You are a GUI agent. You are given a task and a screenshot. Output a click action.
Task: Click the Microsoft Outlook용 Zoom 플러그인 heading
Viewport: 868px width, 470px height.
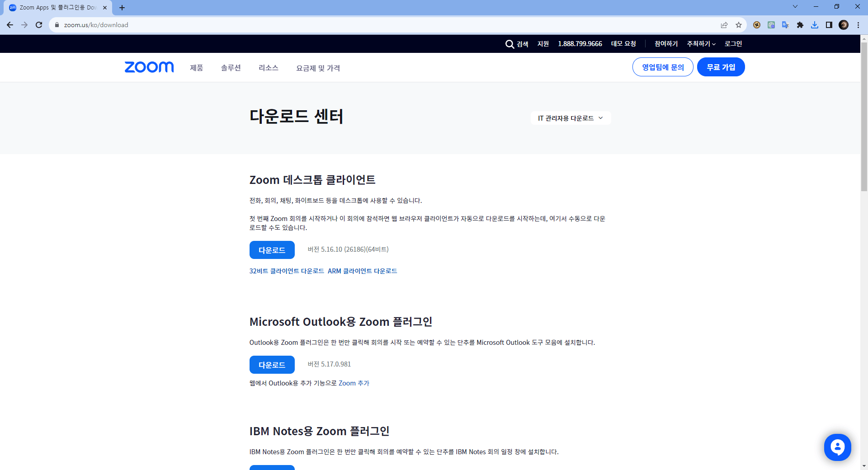pos(341,322)
